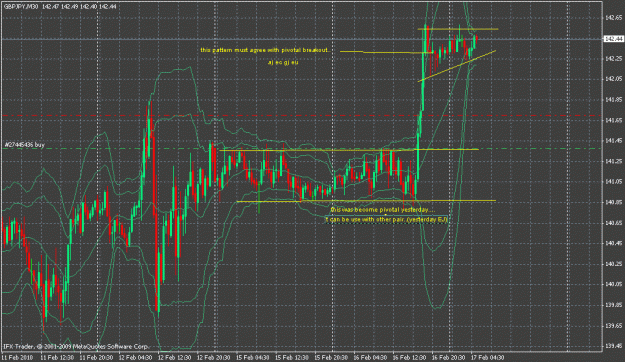Click the '12 Feb 04:30' time axis label
The width and height of the screenshot is (625, 362).
136,358
